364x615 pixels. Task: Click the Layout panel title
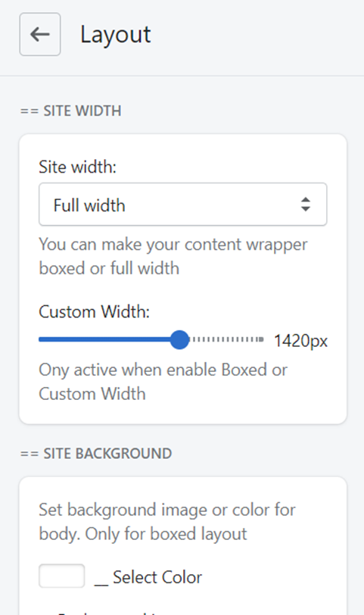click(x=115, y=35)
